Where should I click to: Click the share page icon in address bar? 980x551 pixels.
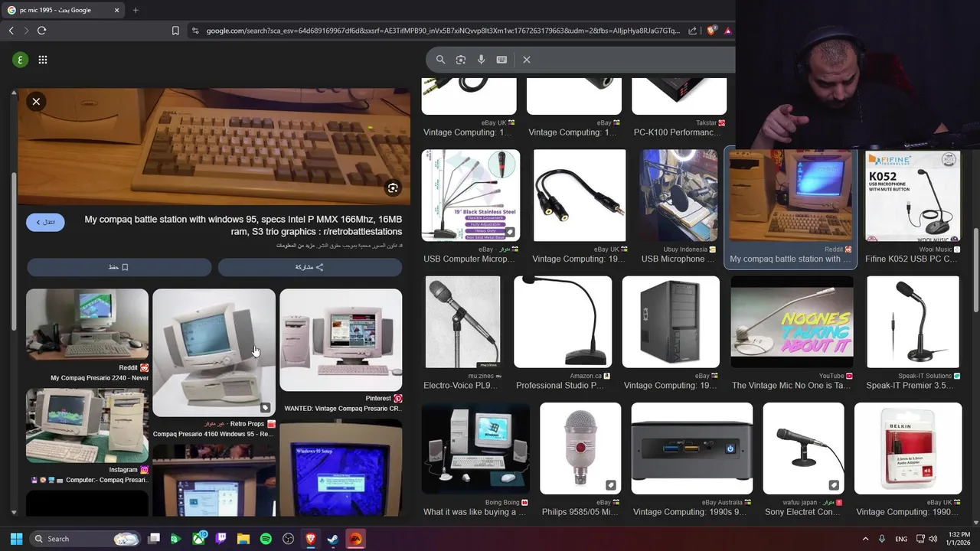tap(693, 31)
